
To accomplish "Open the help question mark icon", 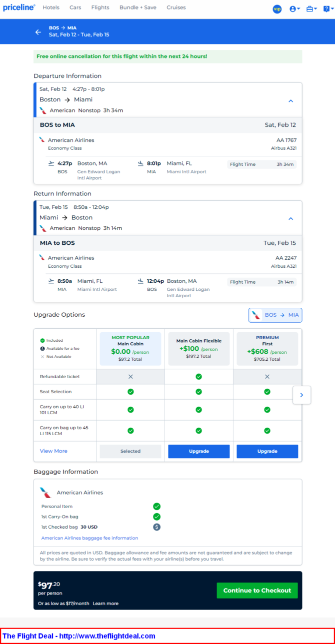I will 327,9.
